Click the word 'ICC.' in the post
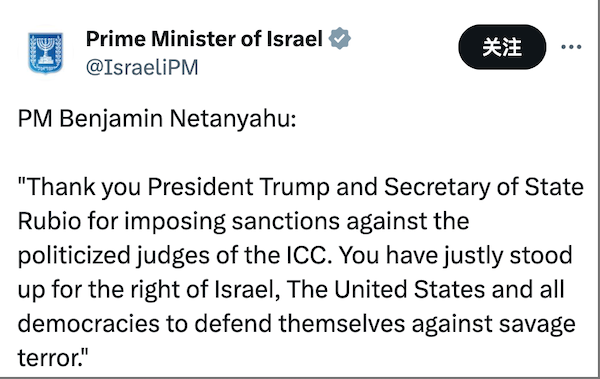The image size is (600, 379). (309, 255)
